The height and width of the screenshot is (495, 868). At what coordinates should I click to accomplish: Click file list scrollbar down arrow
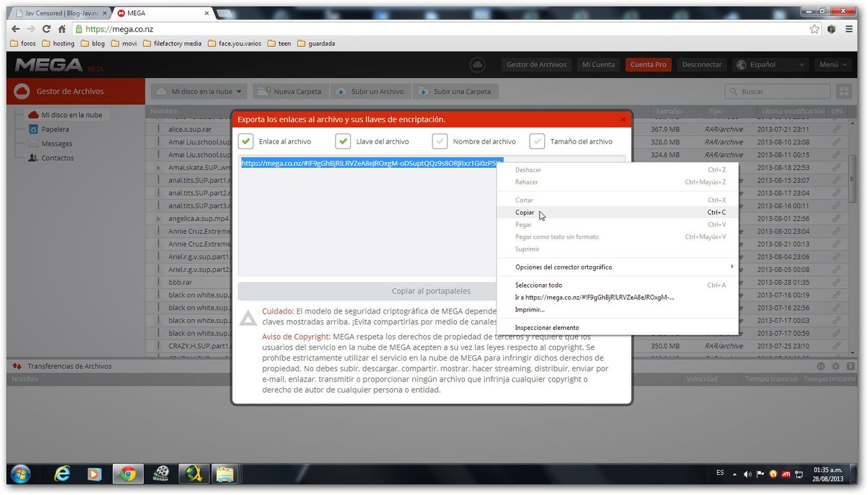853,352
